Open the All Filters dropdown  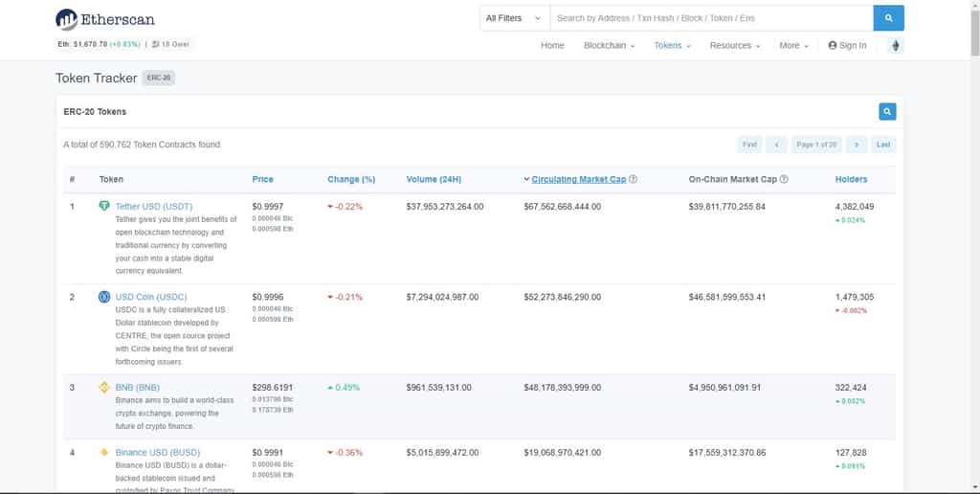click(514, 18)
